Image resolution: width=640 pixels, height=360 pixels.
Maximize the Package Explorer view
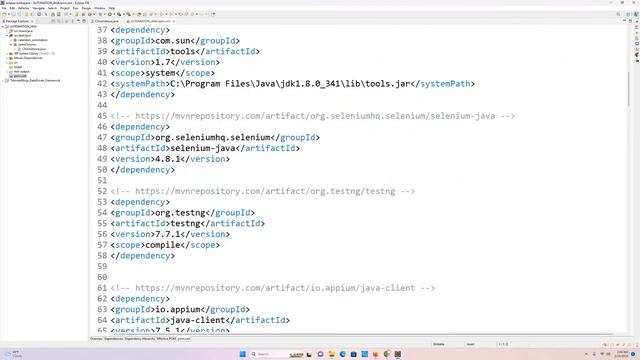pyautogui.click(x=84, y=21)
